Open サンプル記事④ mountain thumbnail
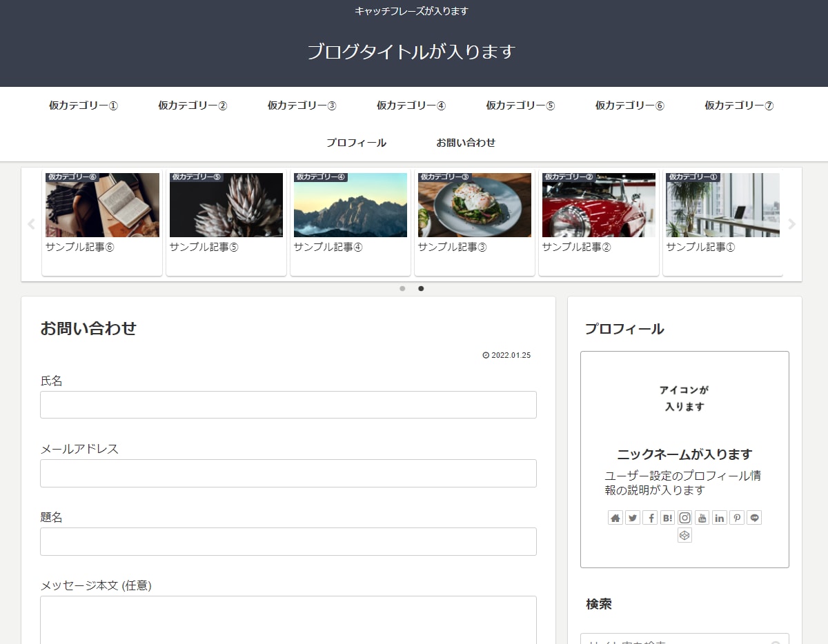 click(x=351, y=205)
